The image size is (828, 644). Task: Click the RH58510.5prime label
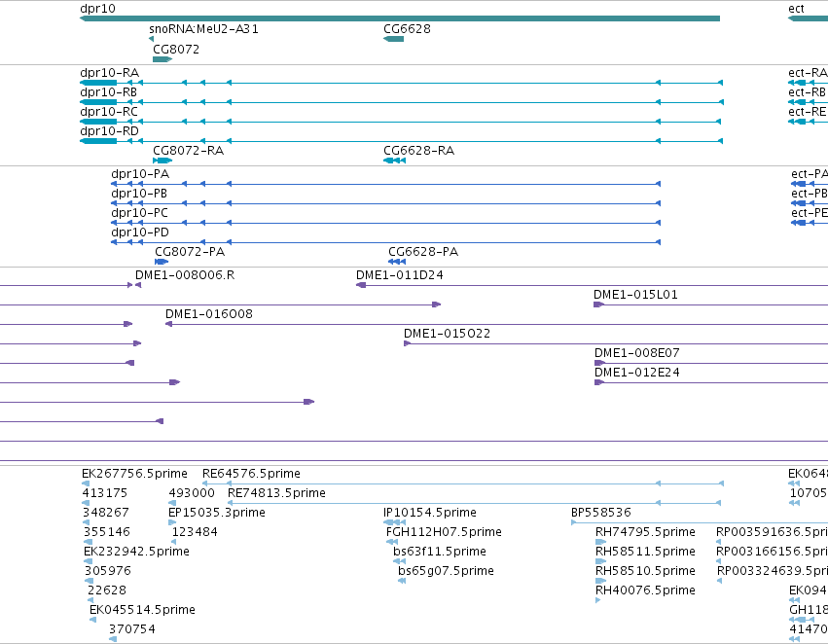(x=646, y=571)
